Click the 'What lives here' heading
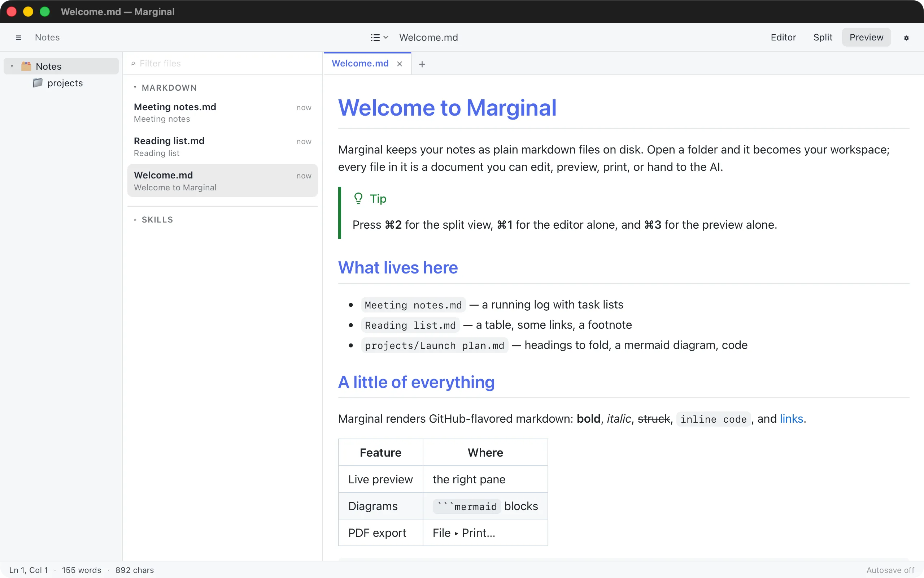 tap(397, 268)
